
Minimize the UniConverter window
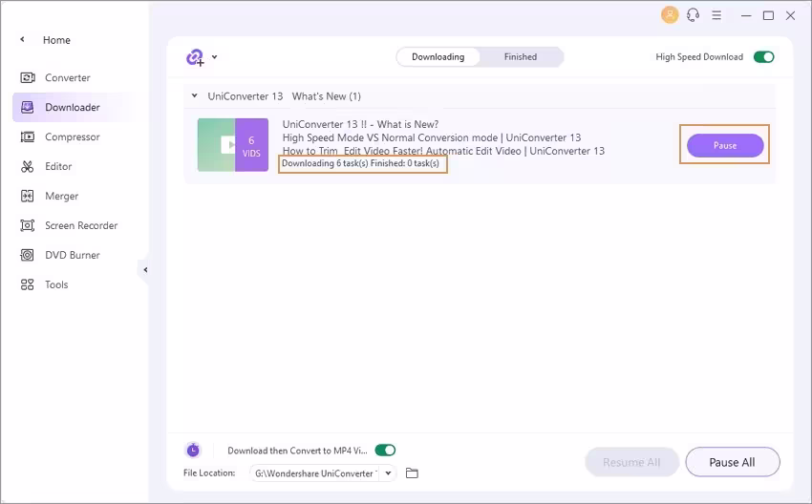click(746, 15)
